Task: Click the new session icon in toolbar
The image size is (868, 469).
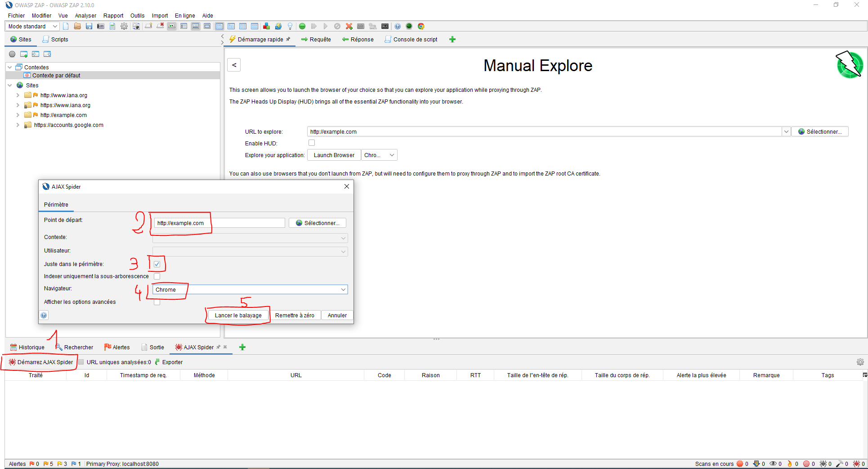Action: [x=66, y=26]
